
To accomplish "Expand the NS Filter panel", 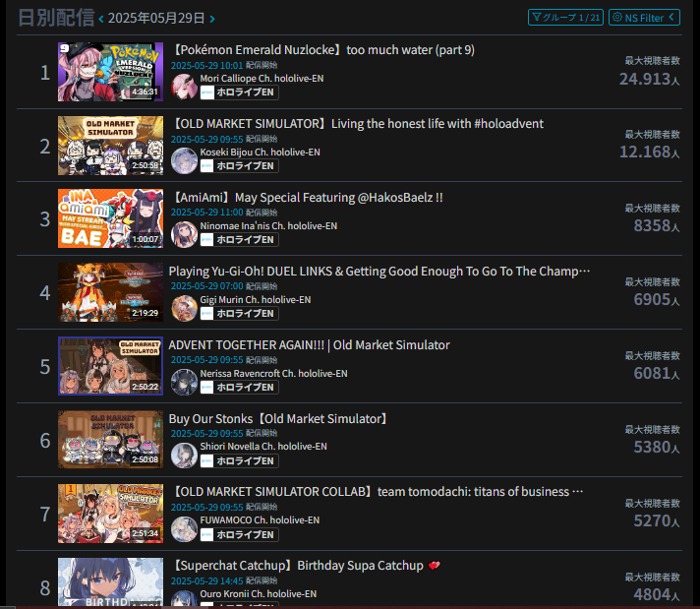I will point(644,18).
